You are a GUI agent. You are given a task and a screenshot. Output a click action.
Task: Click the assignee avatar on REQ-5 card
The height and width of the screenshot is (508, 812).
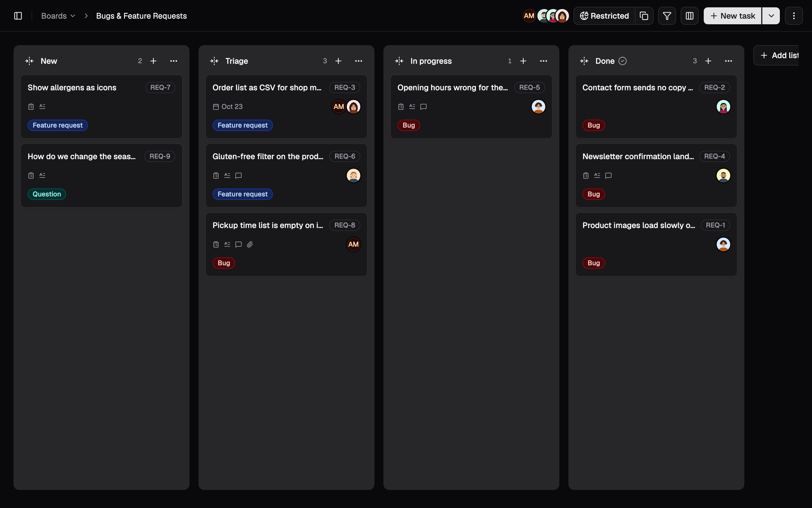pyautogui.click(x=538, y=106)
